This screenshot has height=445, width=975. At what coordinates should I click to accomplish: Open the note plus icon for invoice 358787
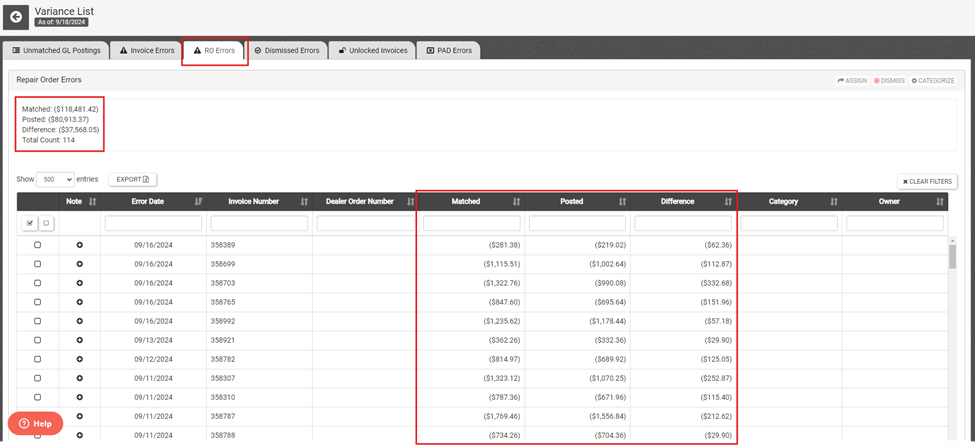[80, 416]
